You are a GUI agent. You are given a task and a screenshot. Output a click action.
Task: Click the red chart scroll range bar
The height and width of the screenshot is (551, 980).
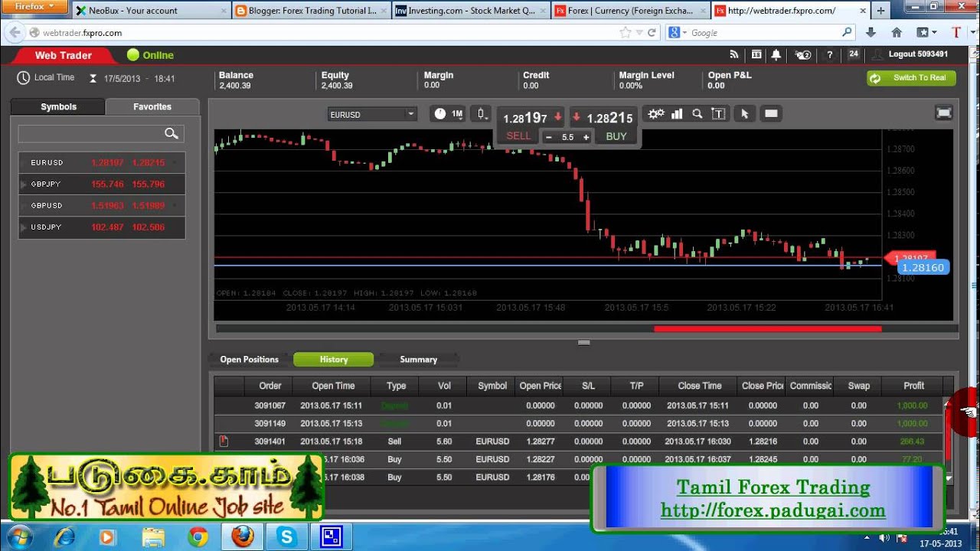coord(768,329)
